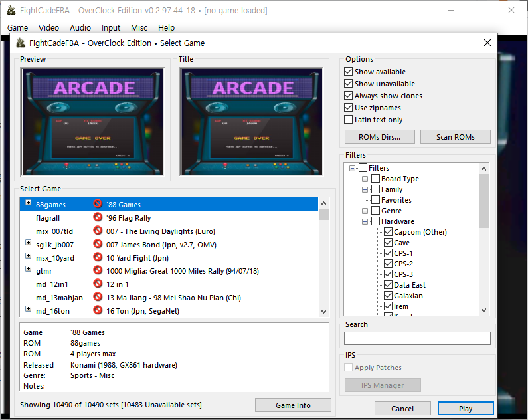Image resolution: width=528 pixels, height=420 pixels.
Task: Click unavailable icon beside 007 James Bond
Action: coord(98,244)
